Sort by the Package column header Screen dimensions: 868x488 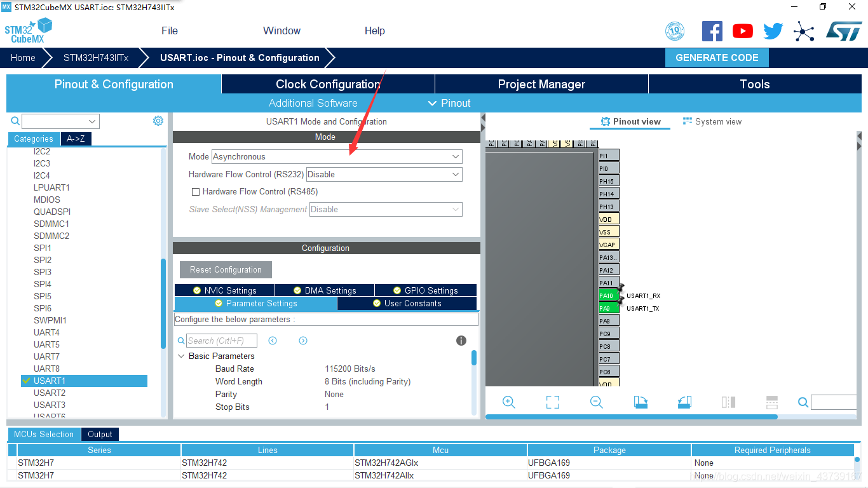click(609, 450)
